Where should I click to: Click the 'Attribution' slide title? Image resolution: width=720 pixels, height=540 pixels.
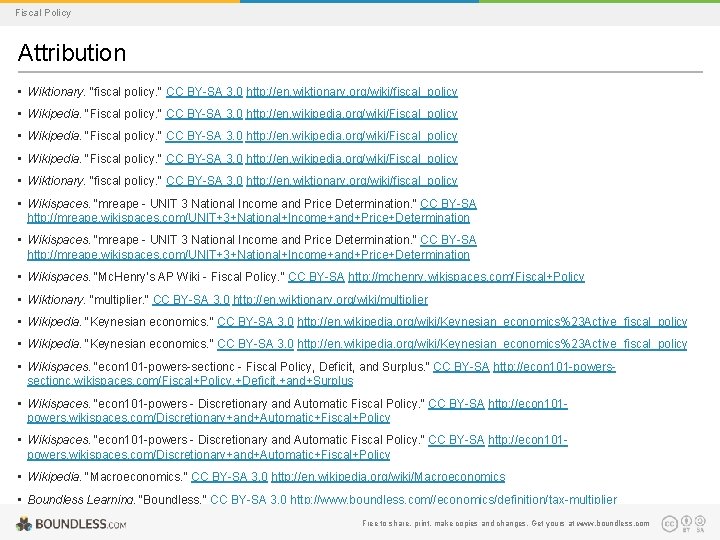(x=72, y=52)
